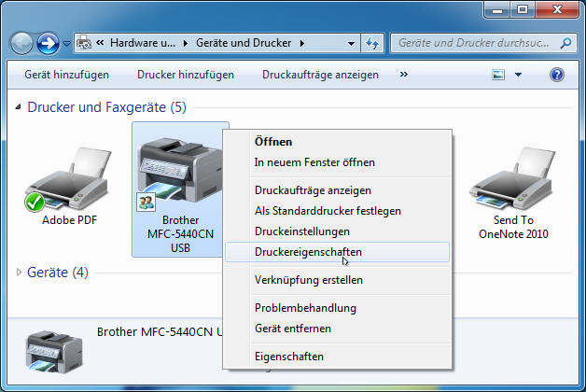
Task: Open the recent pages dropdown arrow
Action: (66, 44)
